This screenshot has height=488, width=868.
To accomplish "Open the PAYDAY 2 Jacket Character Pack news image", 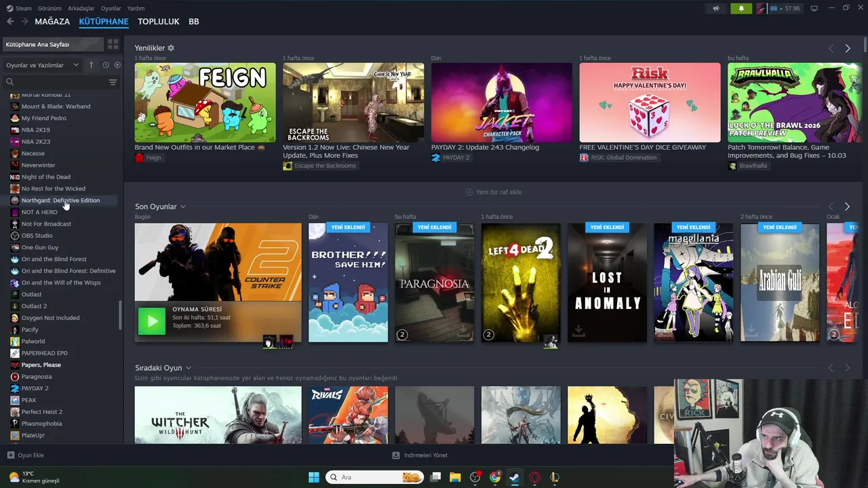I will (501, 102).
